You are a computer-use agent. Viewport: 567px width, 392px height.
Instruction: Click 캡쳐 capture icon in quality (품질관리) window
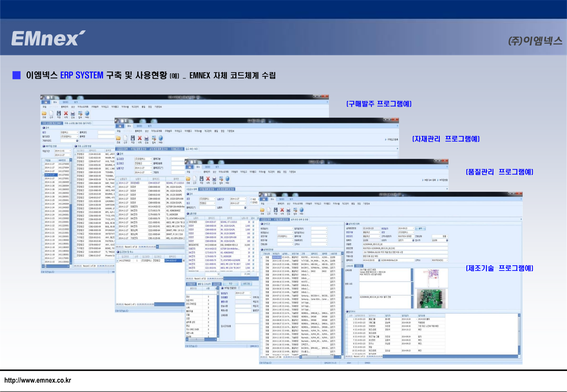click(x=221, y=179)
